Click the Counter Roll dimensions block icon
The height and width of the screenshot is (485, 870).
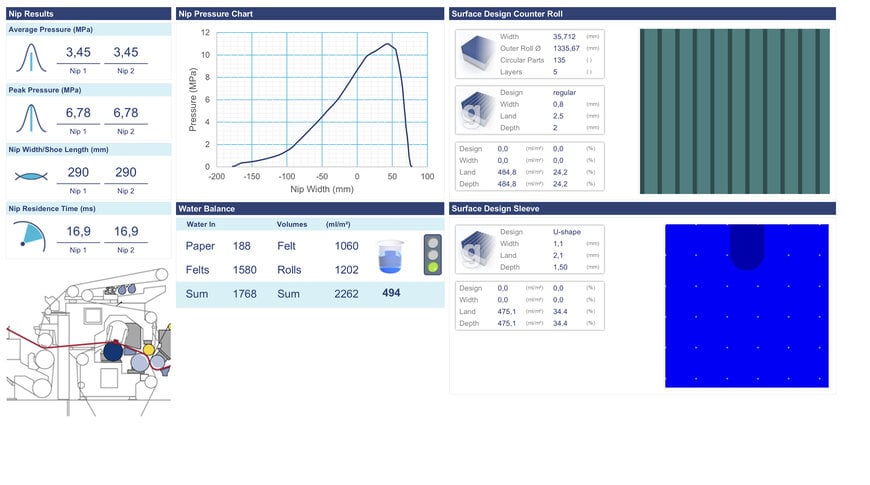click(x=476, y=55)
